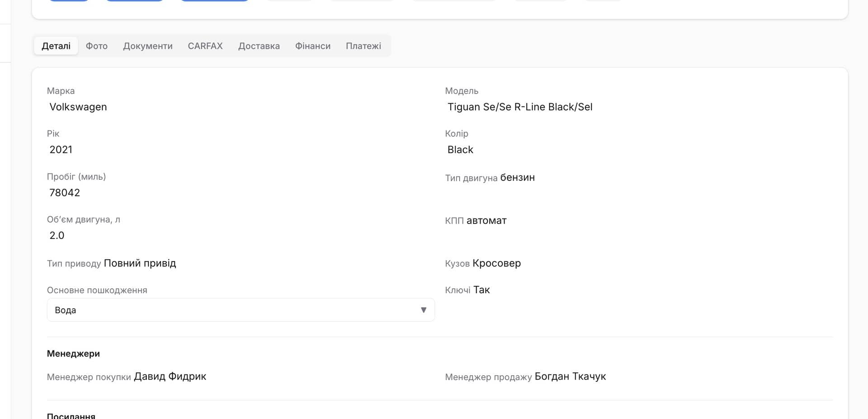Open the Фінанси tab
Screen dimensions: 868x419
click(x=313, y=46)
